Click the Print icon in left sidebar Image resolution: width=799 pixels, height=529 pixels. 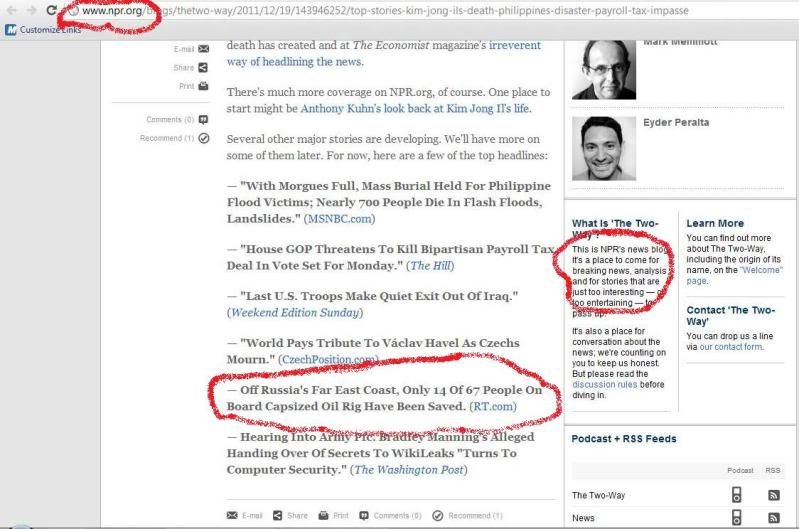click(x=203, y=86)
